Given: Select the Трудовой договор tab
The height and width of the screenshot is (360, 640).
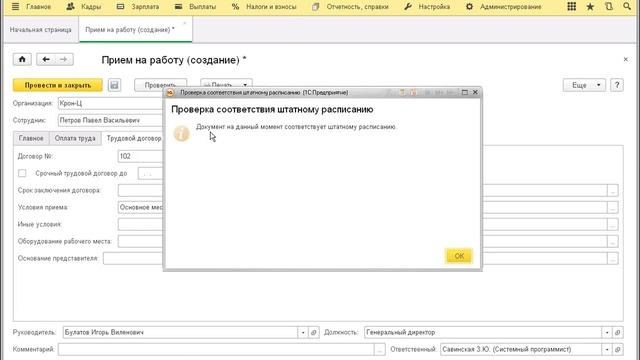Looking at the screenshot, I should pos(133,138).
